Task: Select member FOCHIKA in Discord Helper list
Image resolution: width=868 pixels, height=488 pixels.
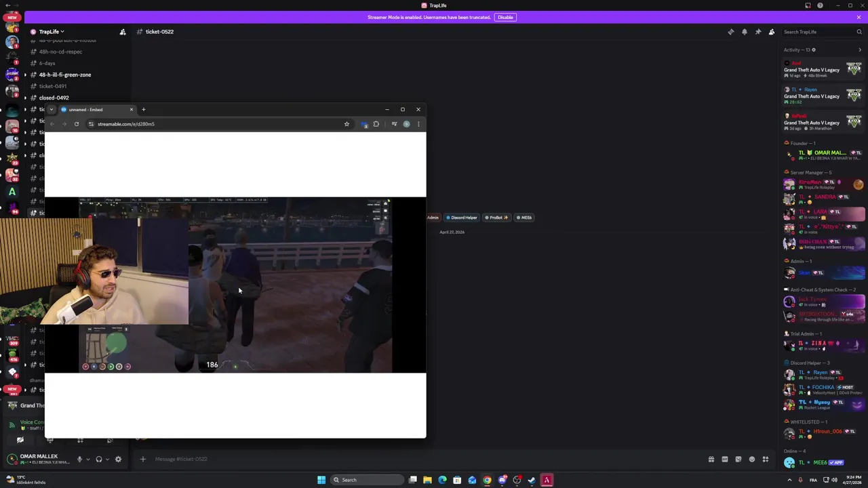Action: 823,390
